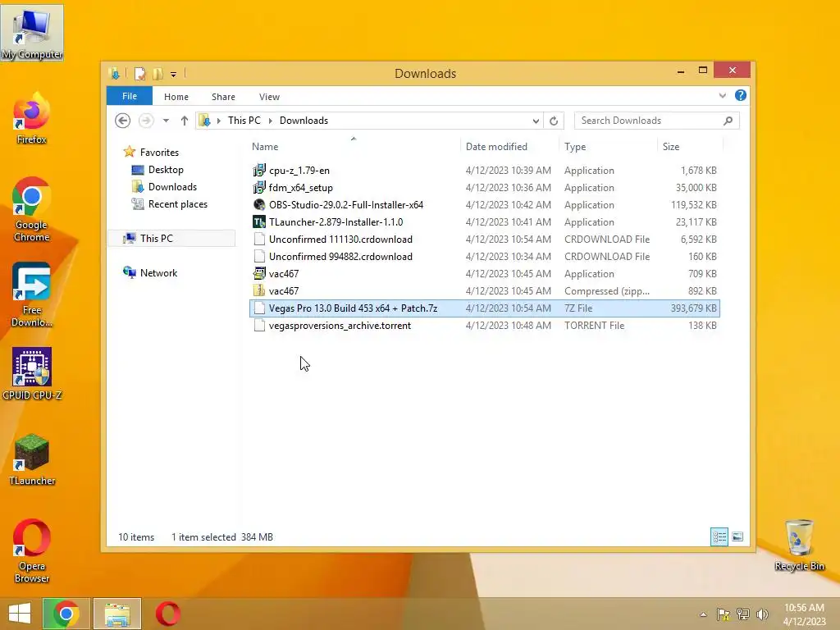Expand chevron after This PC breadcrumb
The height and width of the screenshot is (630, 840).
pos(271,121)
